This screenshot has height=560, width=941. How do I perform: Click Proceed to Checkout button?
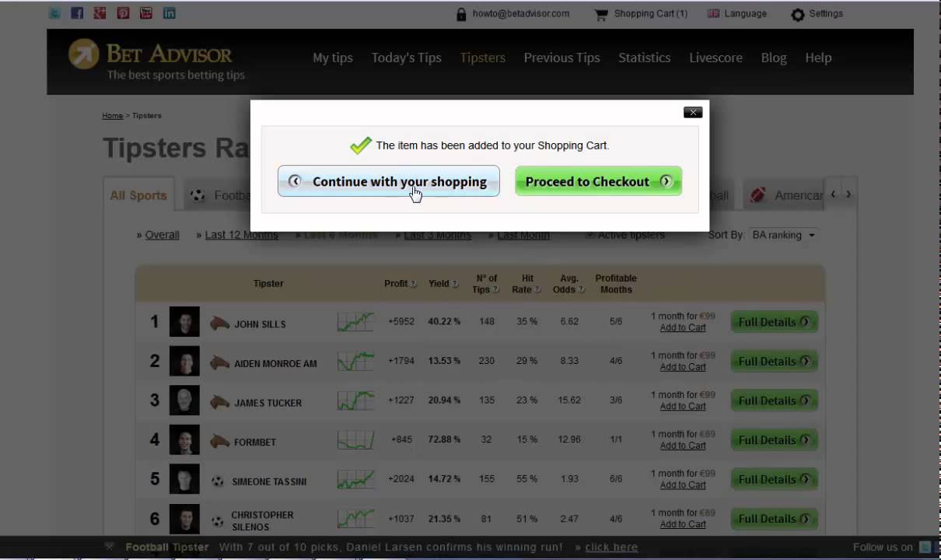[x=598, y=181]
